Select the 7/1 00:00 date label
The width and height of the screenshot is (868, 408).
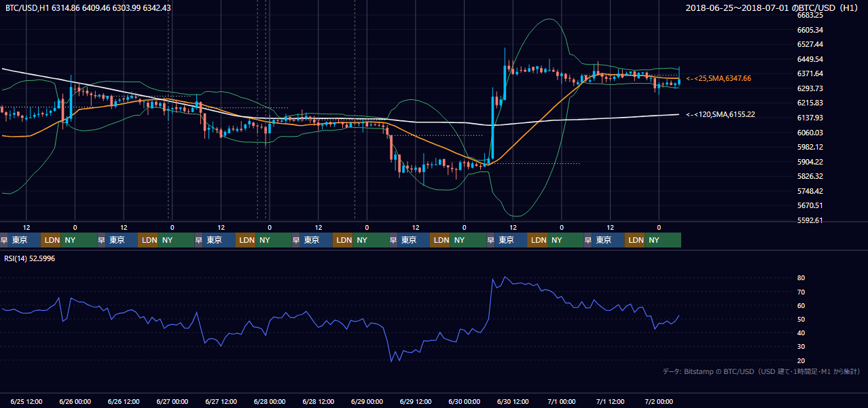[x=562, y=401]
